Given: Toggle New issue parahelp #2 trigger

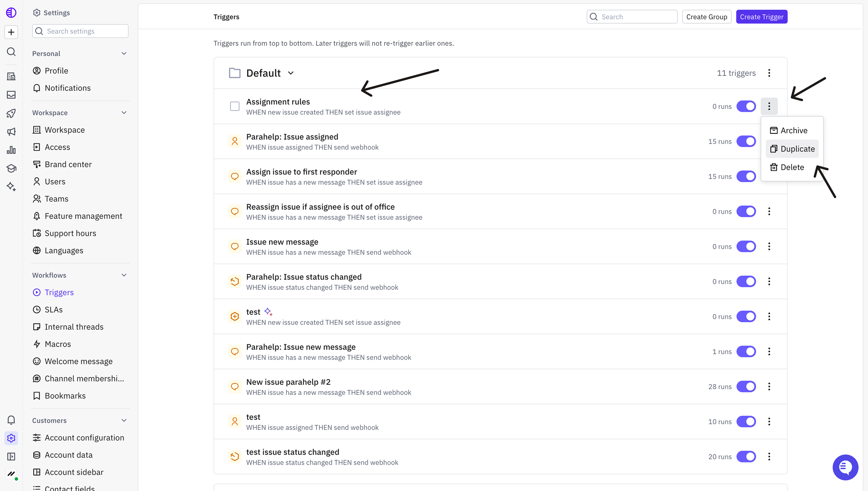Looking at the screenshot, I should point(746,386).
